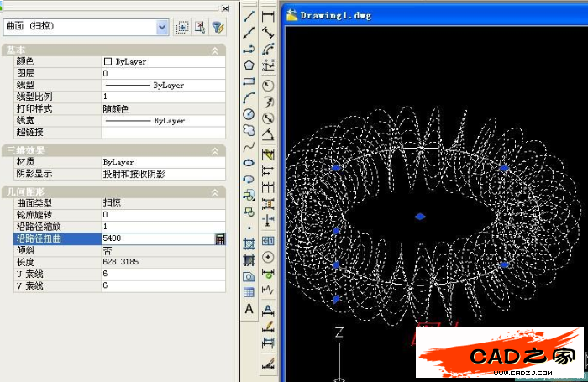This screenshot has width=588, height=382.
Task: Toggle the PICKADD selection mode button
Action: point(181,28)
